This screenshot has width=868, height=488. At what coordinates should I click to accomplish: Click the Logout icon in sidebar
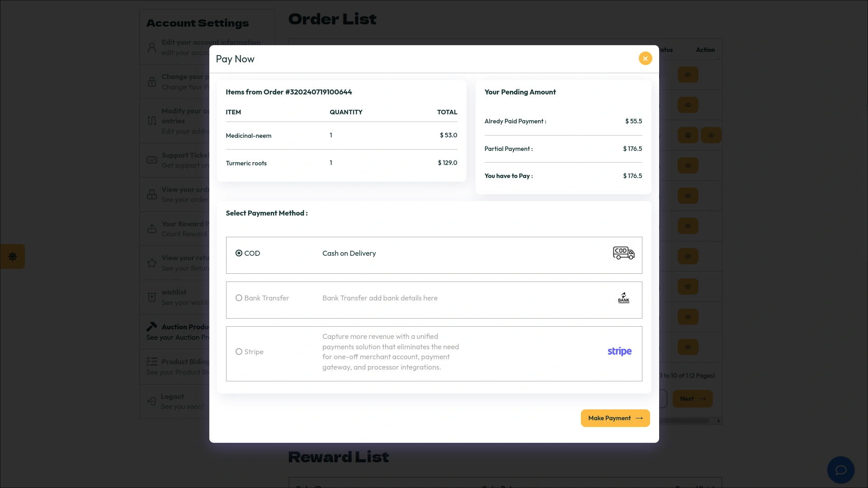click(152, 401)
